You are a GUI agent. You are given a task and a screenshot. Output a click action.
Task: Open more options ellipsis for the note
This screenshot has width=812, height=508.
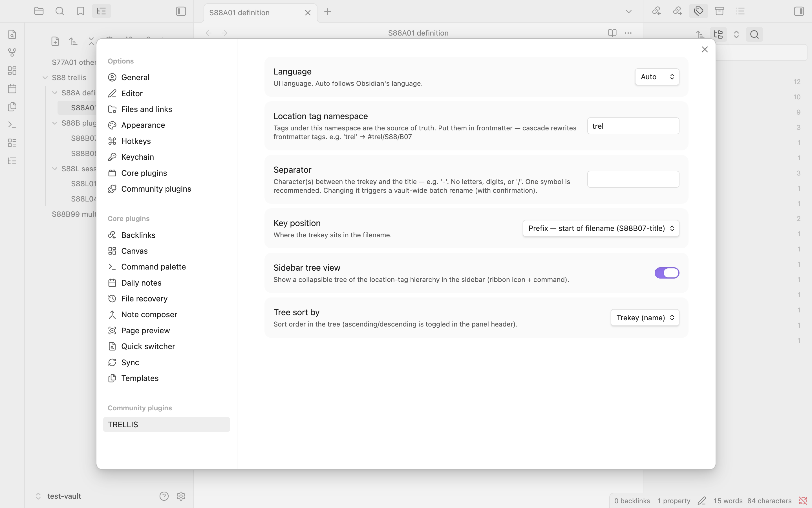[x=628, y=33]
